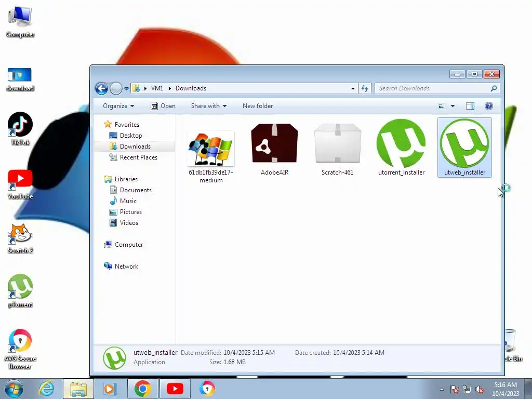
Task: Open the Videos library
Action: [129, 222]
